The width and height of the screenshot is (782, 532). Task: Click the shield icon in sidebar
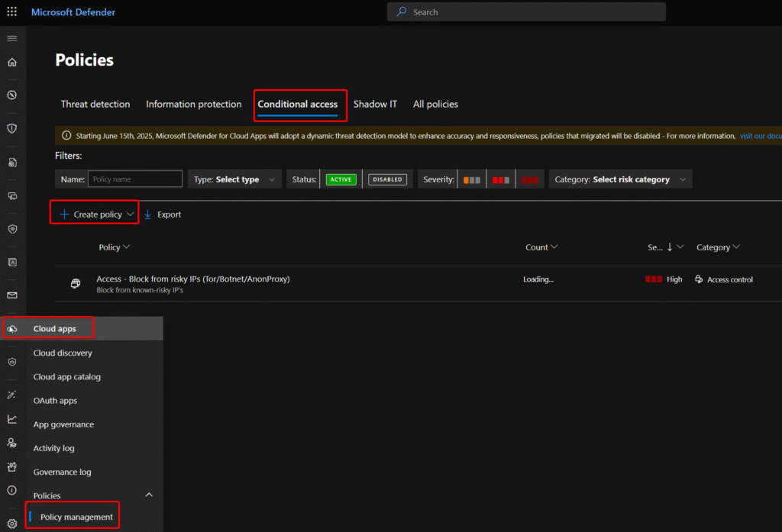click(11, 128)
